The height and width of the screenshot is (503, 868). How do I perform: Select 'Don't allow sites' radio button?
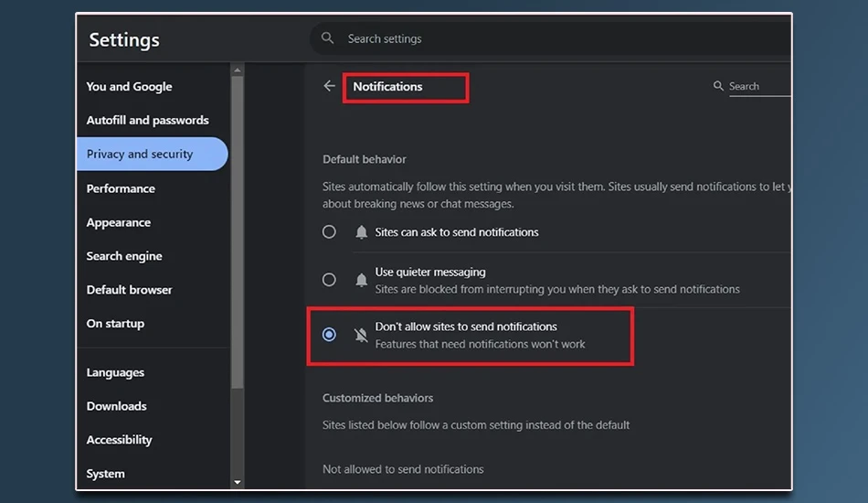[329, 335]
